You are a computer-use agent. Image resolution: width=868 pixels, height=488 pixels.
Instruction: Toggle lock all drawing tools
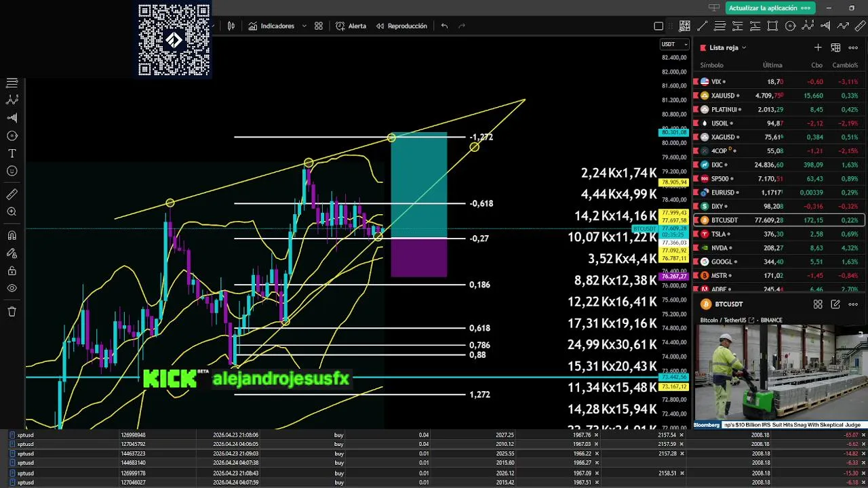(x=12, y=271)
